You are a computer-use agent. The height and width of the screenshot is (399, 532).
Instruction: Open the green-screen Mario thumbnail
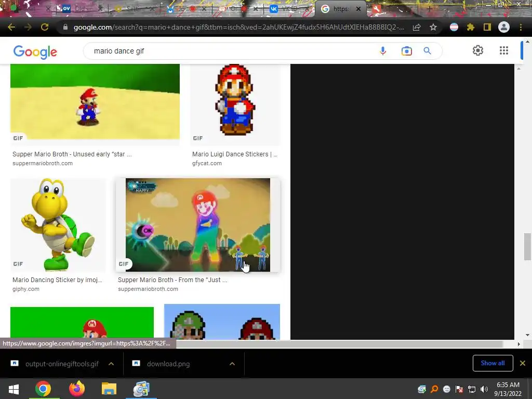[x=82, y=323]
